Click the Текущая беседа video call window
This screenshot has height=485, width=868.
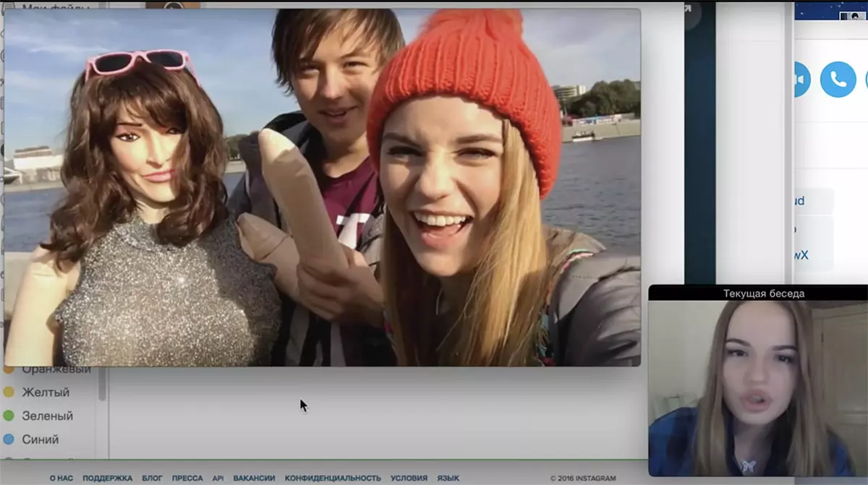[757, 383]
